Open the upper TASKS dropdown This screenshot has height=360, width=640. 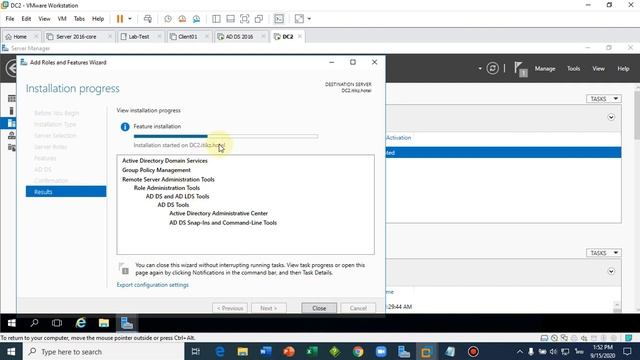pyautogui.click(x=604, y=99)
